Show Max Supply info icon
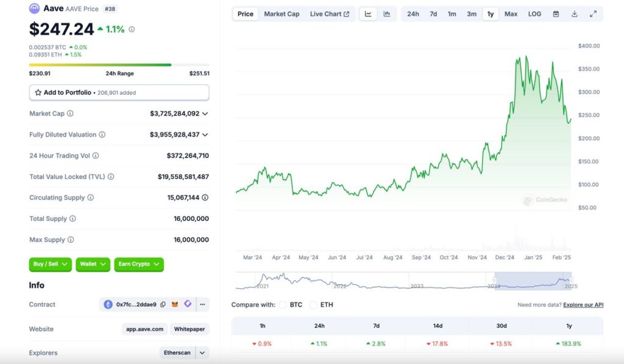 (x=71, y=240)
